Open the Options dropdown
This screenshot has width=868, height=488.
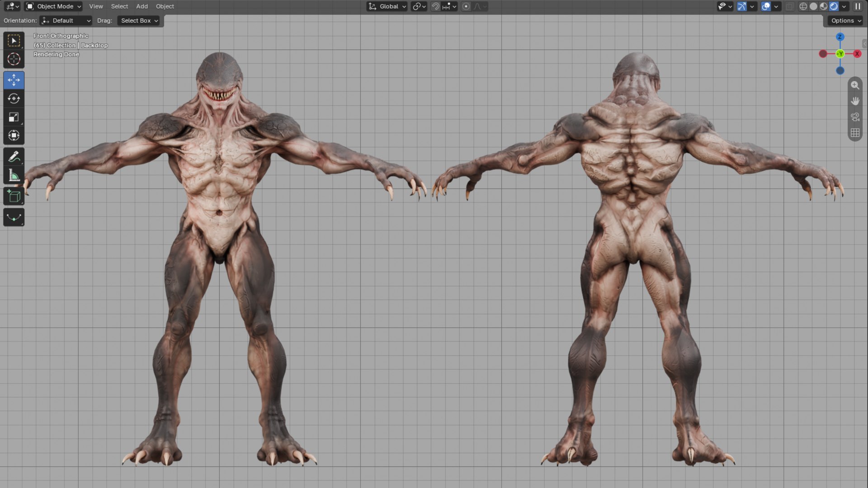(846, 20)
